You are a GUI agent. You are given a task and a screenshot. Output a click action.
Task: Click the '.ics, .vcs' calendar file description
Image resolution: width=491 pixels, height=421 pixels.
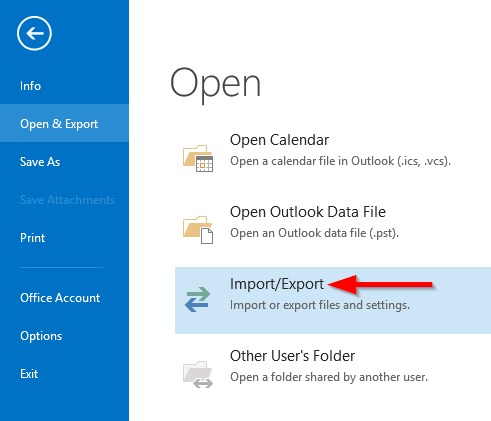pos(340,161)
